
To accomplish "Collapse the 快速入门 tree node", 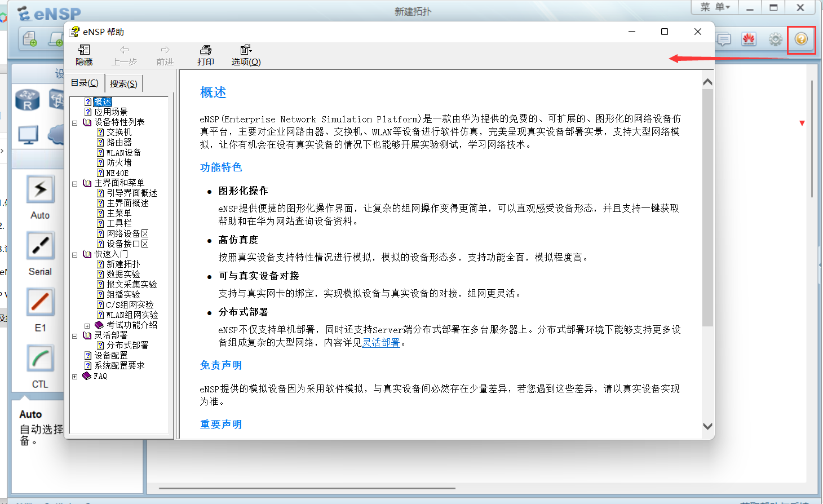I will tap(74, 254).
